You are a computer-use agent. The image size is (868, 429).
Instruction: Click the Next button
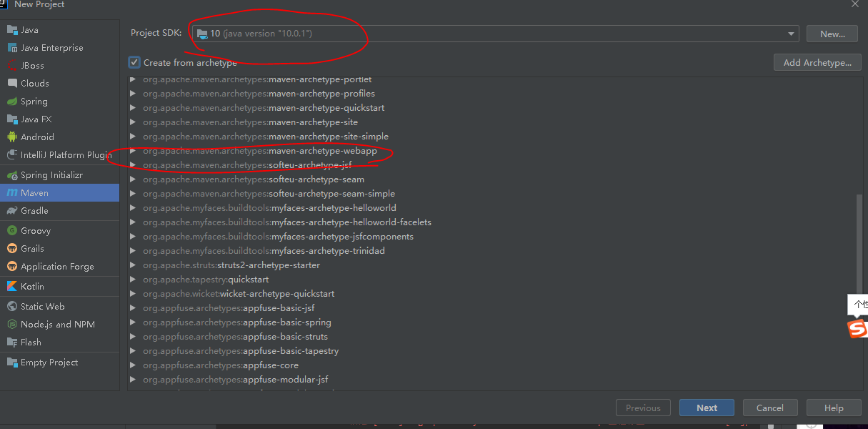coord(707,408)
